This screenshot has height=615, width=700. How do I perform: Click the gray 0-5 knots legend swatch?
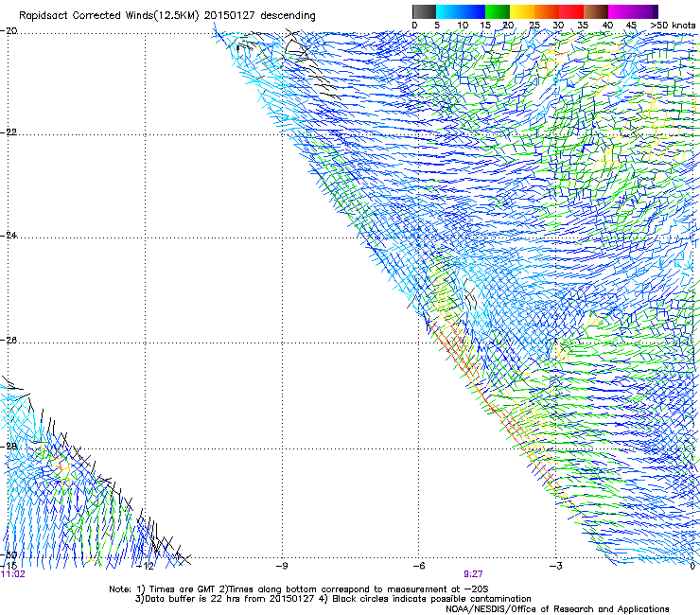click(424, 11)
